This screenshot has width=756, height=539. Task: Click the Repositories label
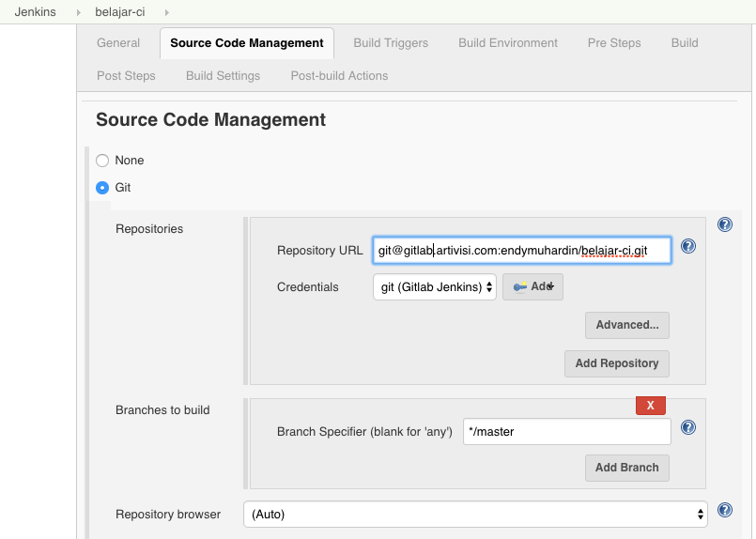click(x=149, y=229)
